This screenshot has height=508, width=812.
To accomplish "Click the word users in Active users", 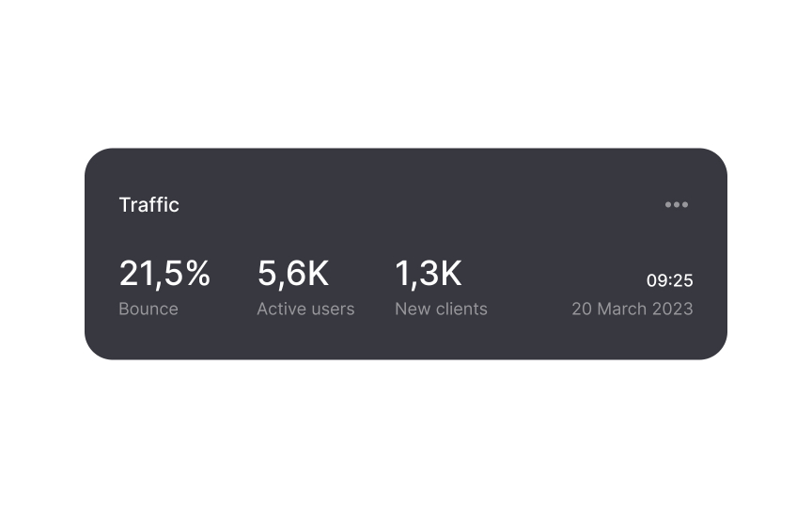I will point(333,309).
